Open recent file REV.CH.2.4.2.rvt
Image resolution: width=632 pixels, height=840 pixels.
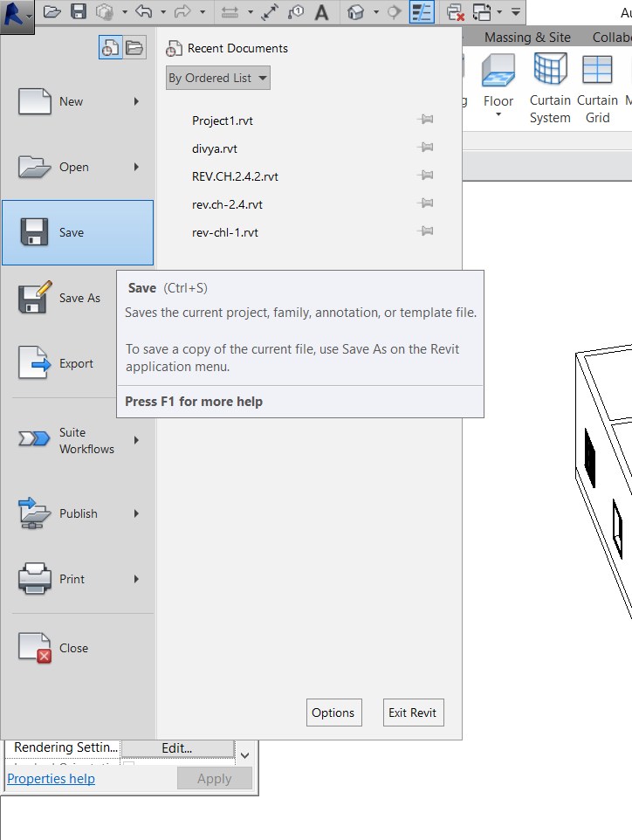point(235,176)
